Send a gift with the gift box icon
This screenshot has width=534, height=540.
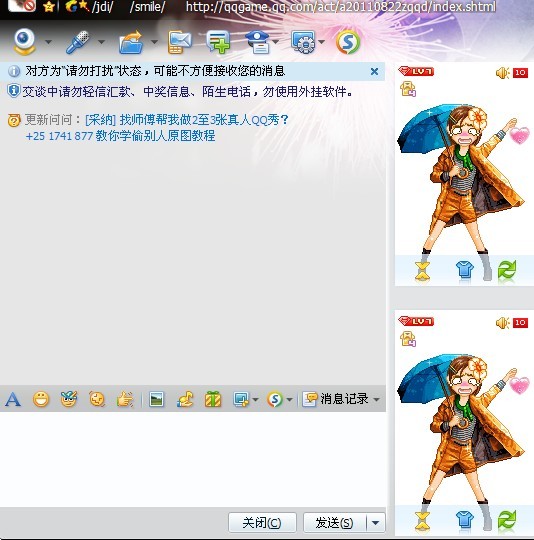click(x=213, y=399)
